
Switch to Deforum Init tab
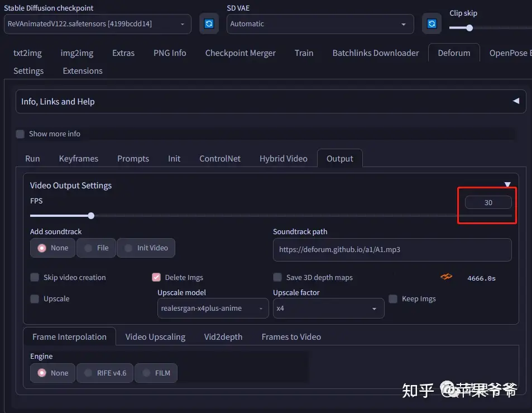click(174, 159)
